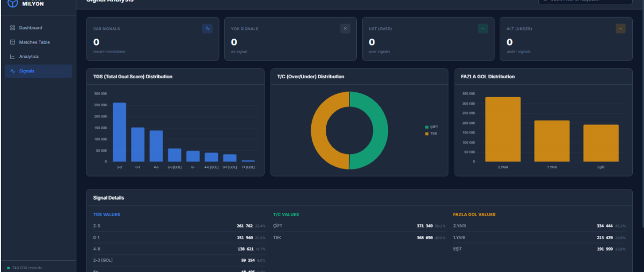
Task: Click the Signals pulse icon in sidebar
Action: tap(13, 71)
